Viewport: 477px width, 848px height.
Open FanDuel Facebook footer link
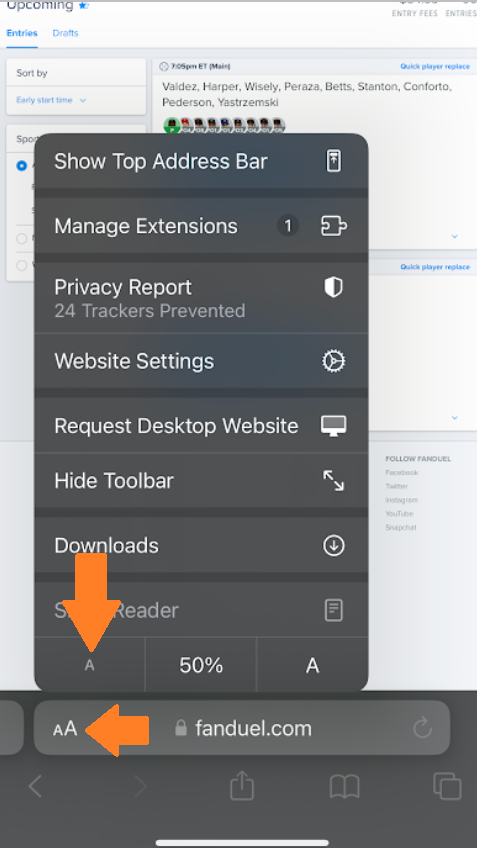(x=401, y=472)
